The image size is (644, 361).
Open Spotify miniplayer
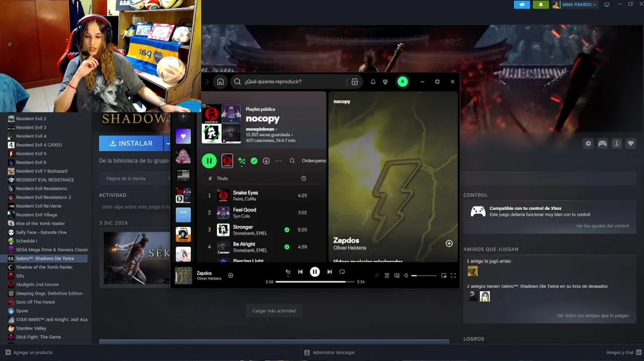coord(444,275)
